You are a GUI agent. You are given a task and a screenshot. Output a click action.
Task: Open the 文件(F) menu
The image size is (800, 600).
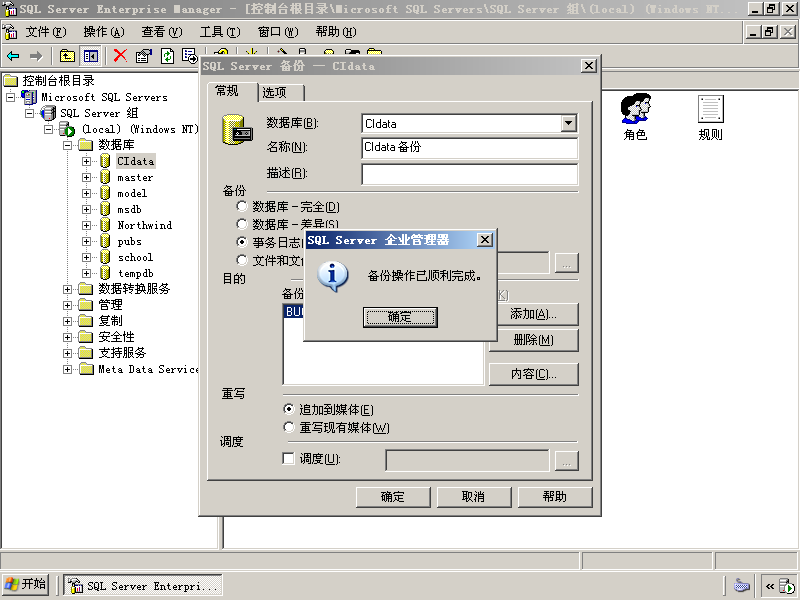tap(46, 32)
